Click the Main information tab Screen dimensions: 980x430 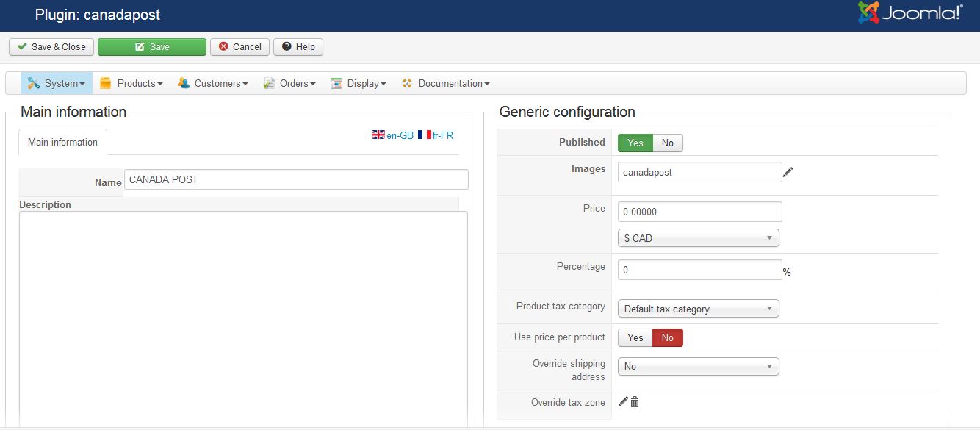[x=62, y=142]
